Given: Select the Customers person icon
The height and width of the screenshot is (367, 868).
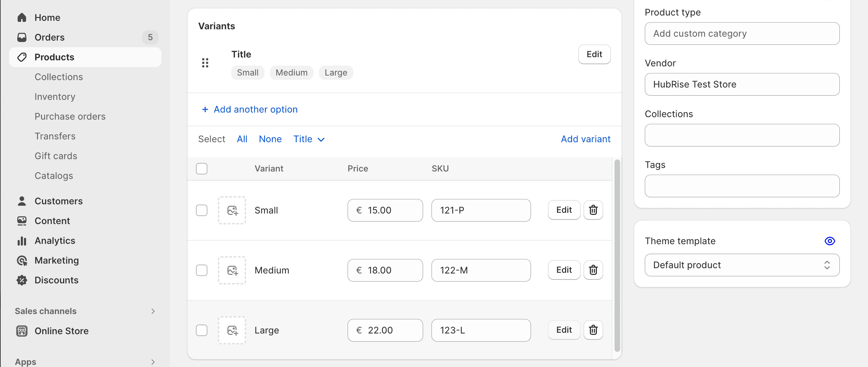Looking at the screenshot, I should (x=22, y=201).
